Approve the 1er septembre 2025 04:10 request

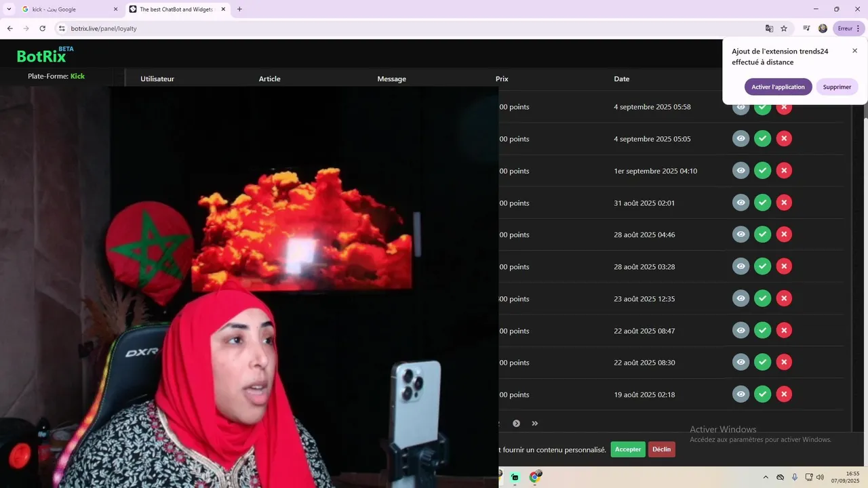tap(762, 170)
